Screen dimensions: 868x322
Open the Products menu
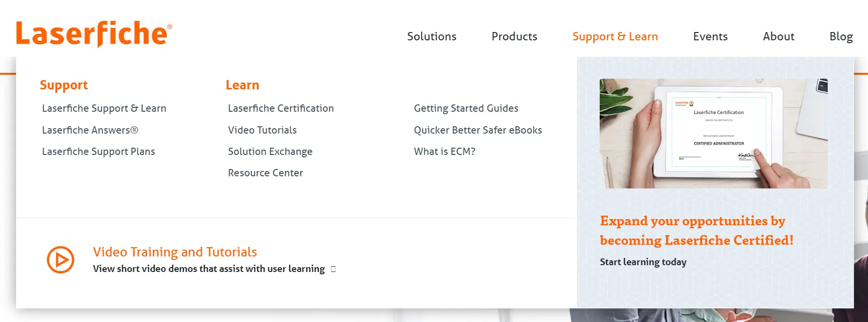coord(514,36)
